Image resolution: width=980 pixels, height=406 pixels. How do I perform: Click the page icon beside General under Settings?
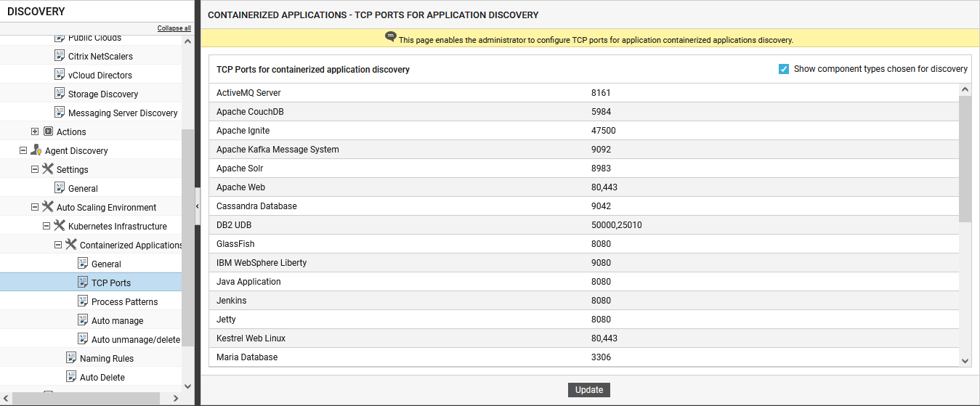tap(60, 188)
